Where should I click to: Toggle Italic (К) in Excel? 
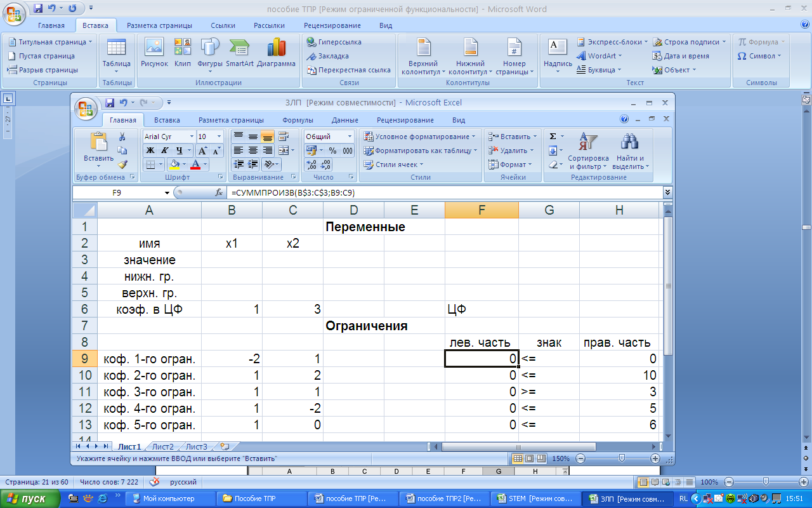click(x=164, y=150)
